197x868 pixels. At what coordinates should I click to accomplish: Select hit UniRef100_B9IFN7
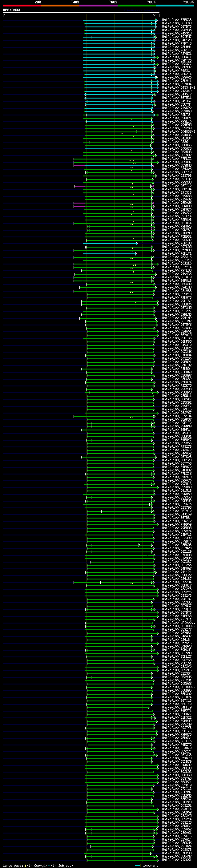click(x=177, y=37)
